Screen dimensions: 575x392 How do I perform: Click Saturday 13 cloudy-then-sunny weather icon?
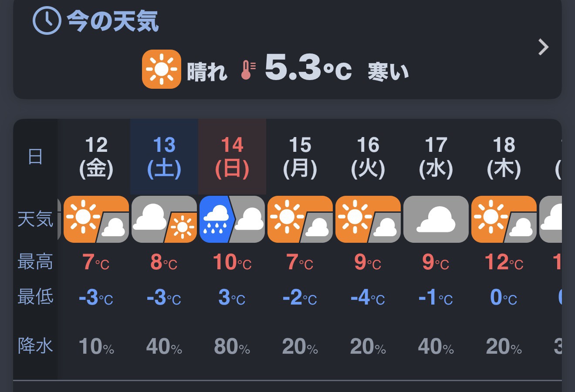(164, 219)
